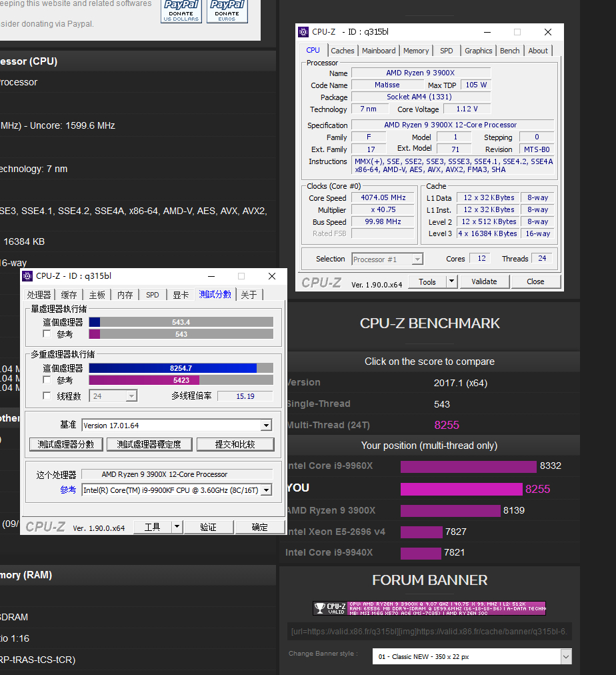Click the 參考 blue link label
Viewport: 616px width, 675px height.
tap(68, 490)
